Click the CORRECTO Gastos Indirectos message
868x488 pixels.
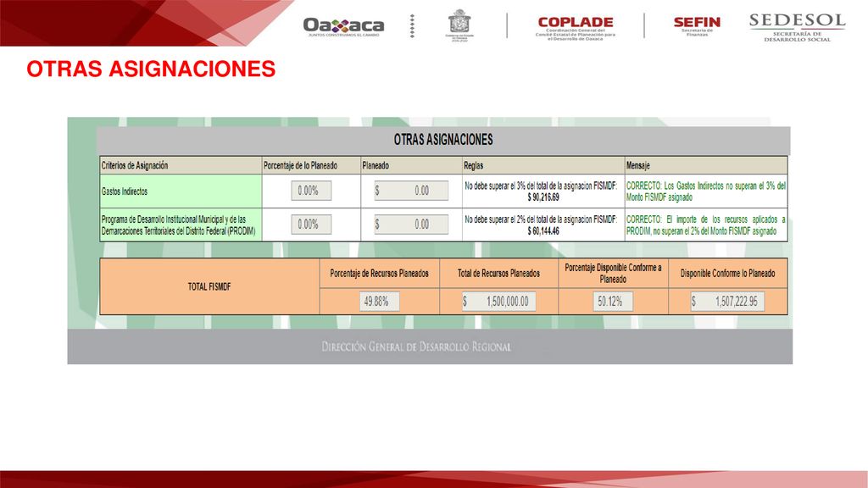[706, 191]
